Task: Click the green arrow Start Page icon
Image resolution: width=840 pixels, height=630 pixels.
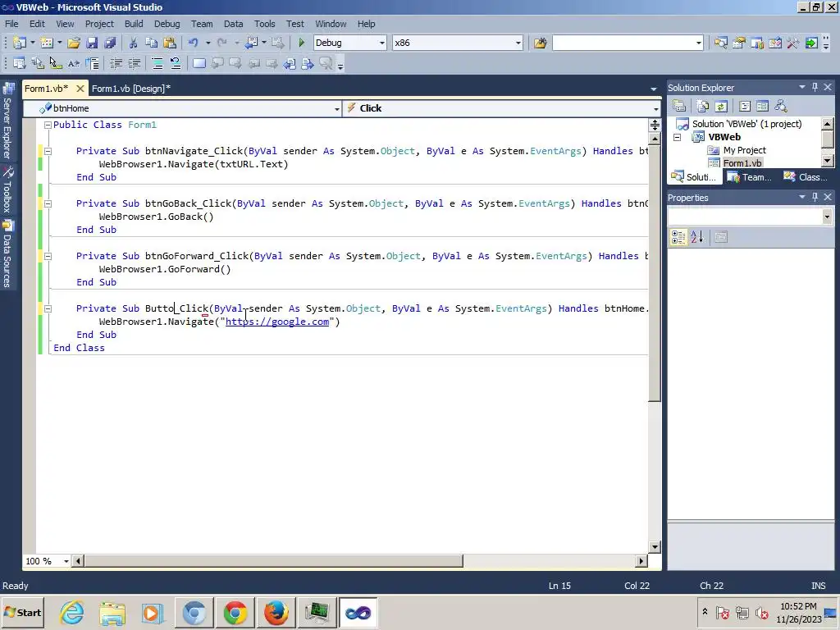Action: coord(811,43)
